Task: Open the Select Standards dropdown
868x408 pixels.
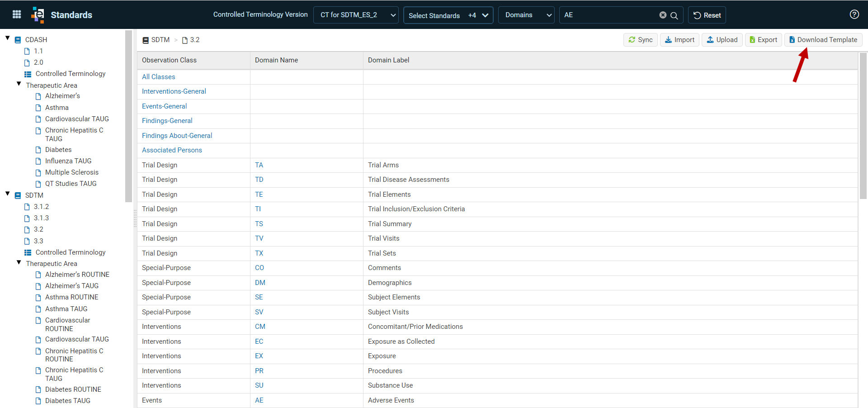Action: click(448, 15)
